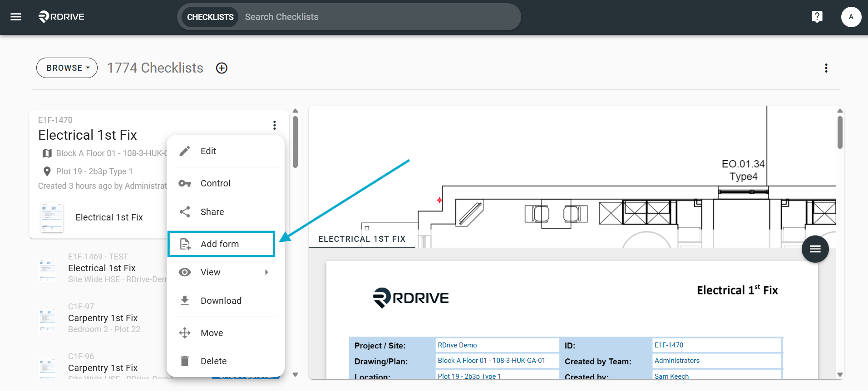Open the help question mark icon
Viewport: 868px width, 391px height.
[817, 17]
